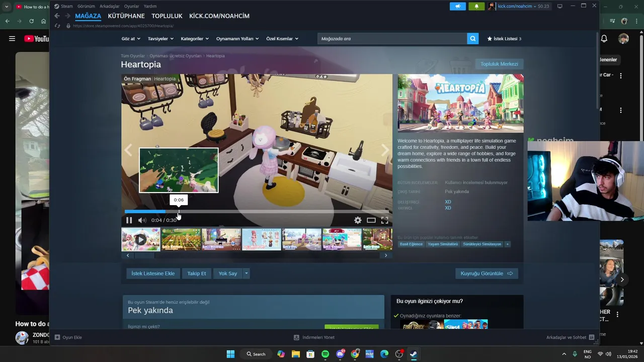Click browser home button in Chrome

tap(44, 21)
